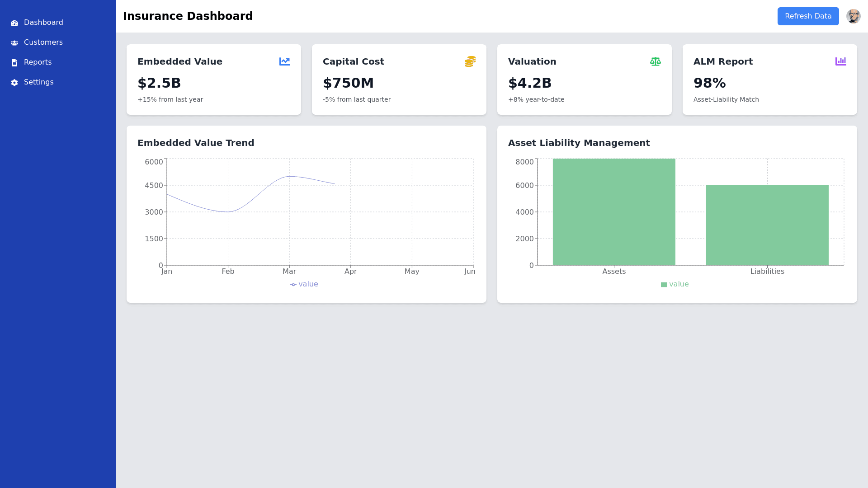868x488 pixels.
Task: Click the $4.2B Valuation card value
Action: [x=529, y=83]
